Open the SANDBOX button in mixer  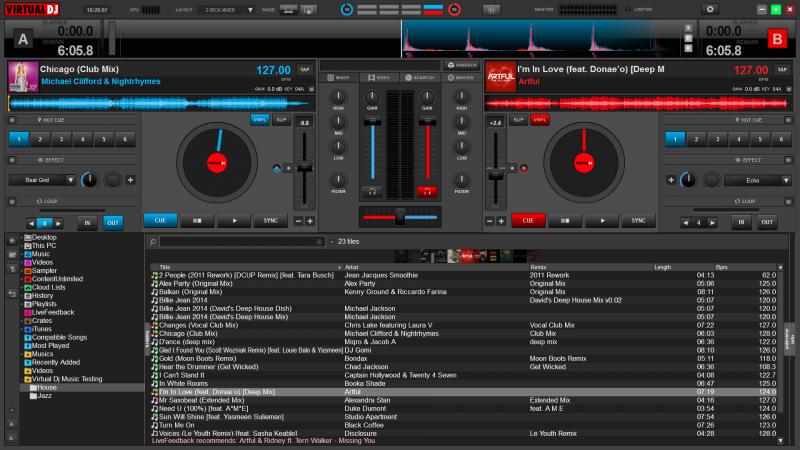pos(461,65)
